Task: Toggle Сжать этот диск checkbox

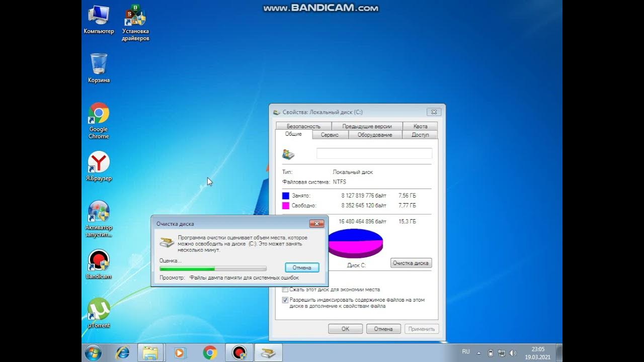Action: (285, 290)
